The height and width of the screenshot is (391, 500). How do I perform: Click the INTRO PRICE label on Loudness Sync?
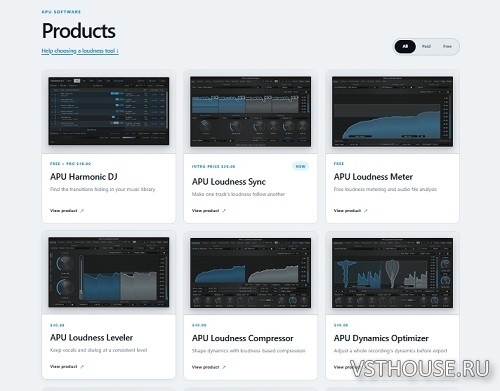click(x=213, y=166)
